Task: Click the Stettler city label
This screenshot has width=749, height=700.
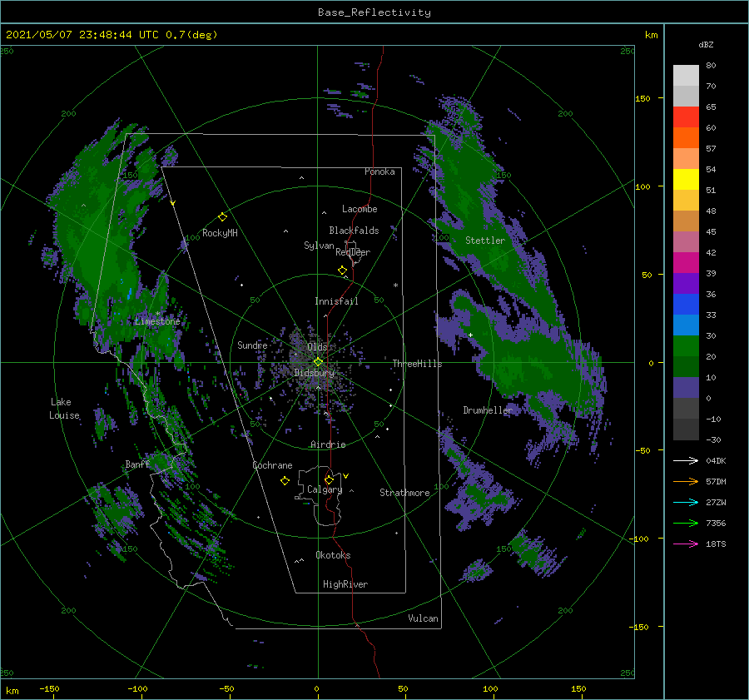Action: pos(485,241)
